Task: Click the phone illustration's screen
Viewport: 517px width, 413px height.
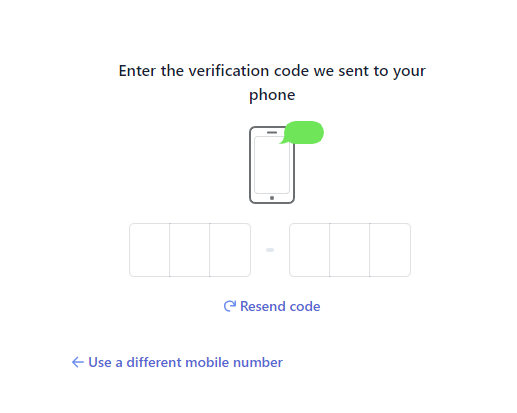Action: (x=272, y=165)
